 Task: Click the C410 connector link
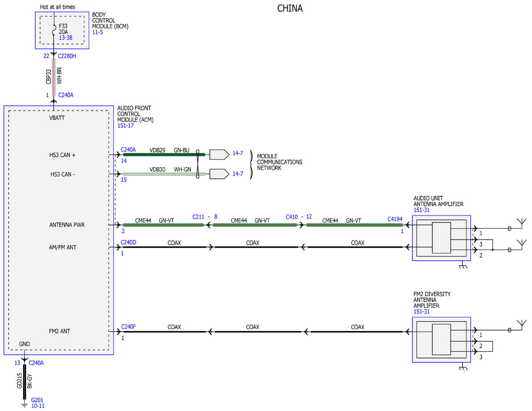[x=292, y=217]
